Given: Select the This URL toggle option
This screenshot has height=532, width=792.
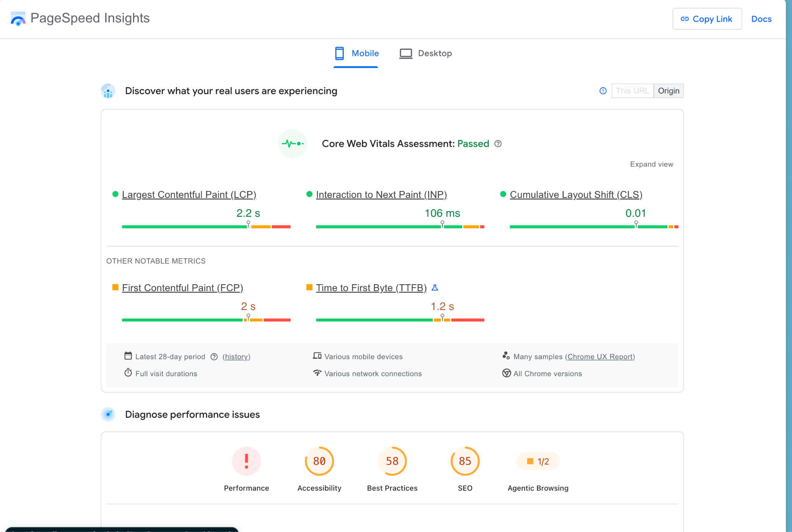Looking at the screenshot, I should [x=632, y=91].
